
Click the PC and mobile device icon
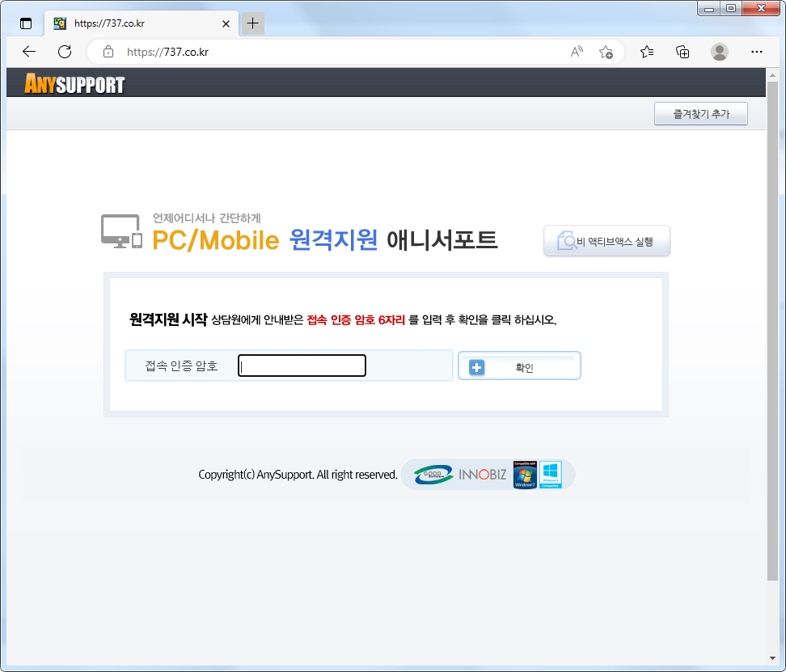[x=122, y=231]
